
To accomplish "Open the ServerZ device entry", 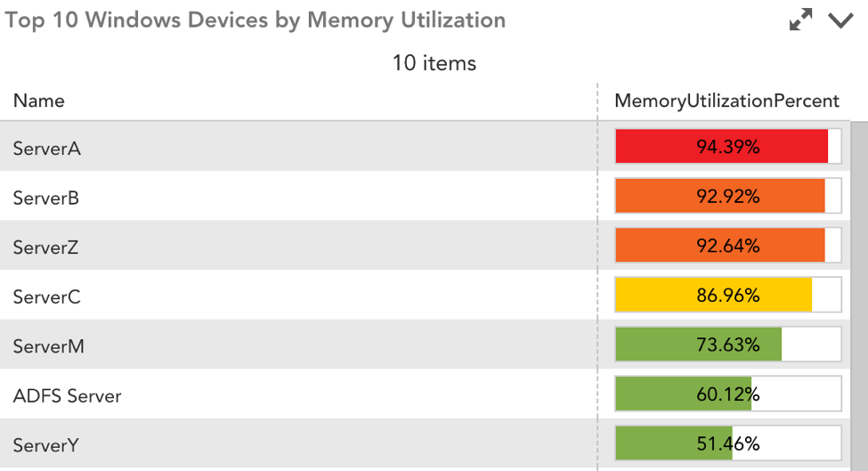I will click(x=46, y=247).
